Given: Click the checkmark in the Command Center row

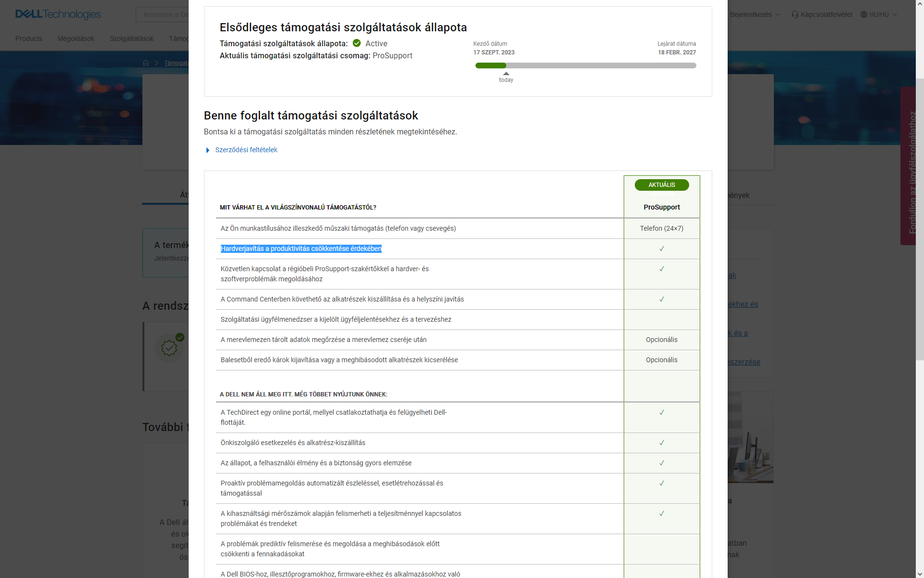Looking at the screenshot, I should pyautogui.click(x=662, y=299).
